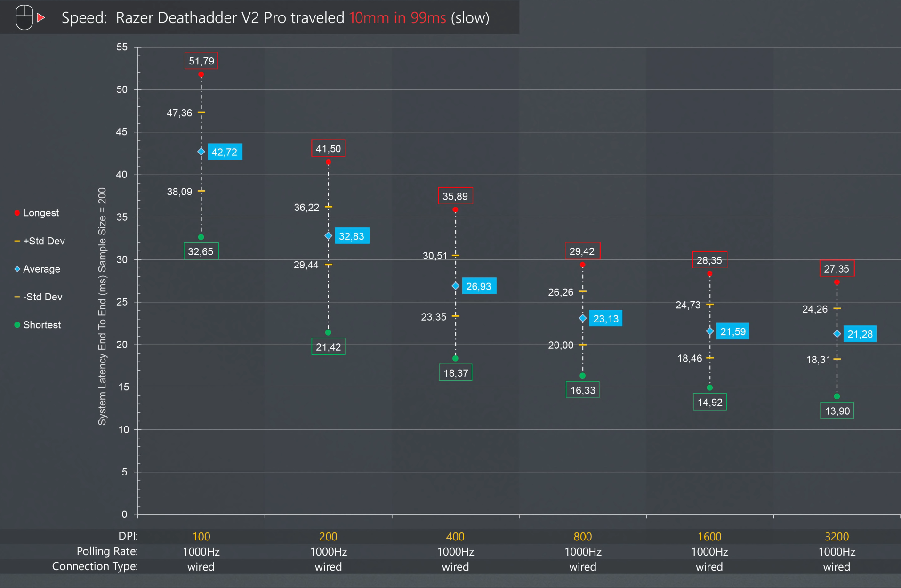Viewport: 901px width, 588px height.
Task: Click the DPI value 200
Action: pos(328,536)
